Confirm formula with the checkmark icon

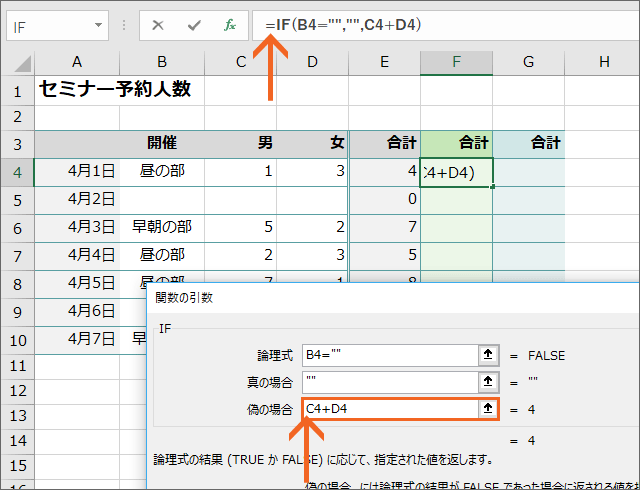pyautogui.click(x=194, y=26)
